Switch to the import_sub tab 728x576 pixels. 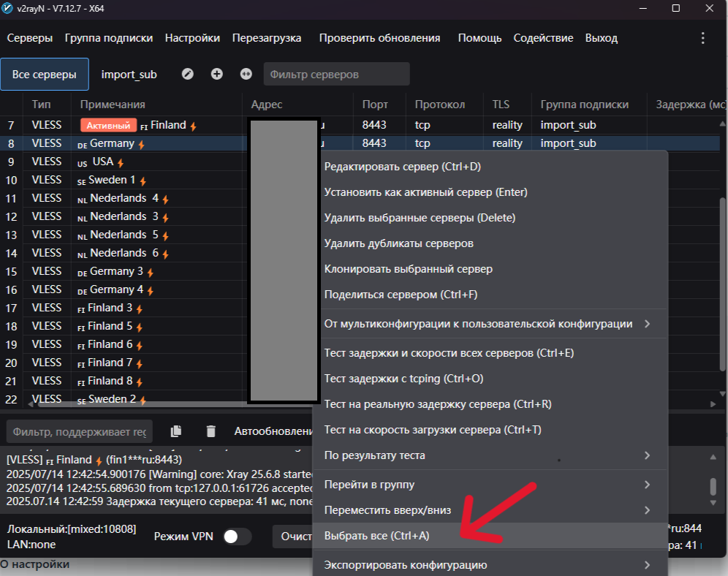pyautogui.click(x=129, y=74)
